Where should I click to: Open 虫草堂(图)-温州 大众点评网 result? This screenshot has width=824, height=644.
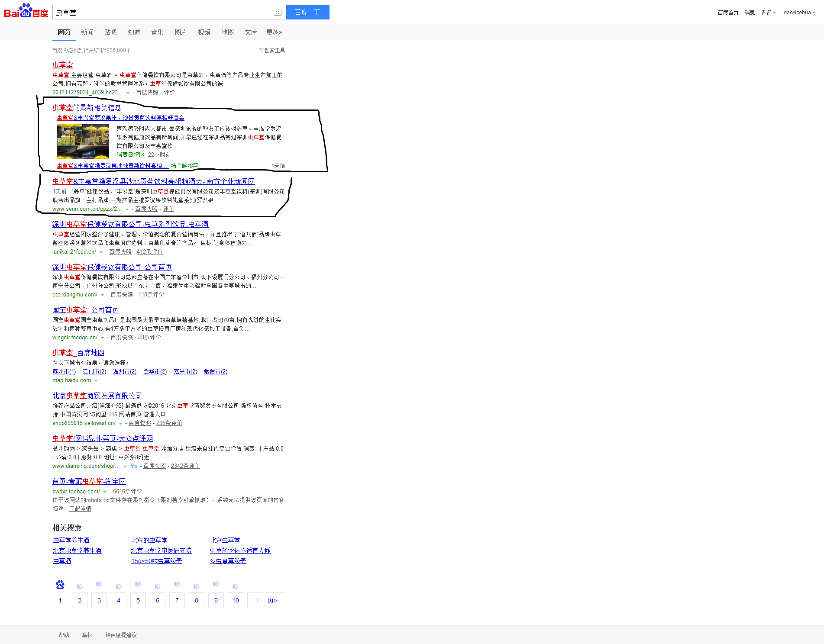[103, 438]
